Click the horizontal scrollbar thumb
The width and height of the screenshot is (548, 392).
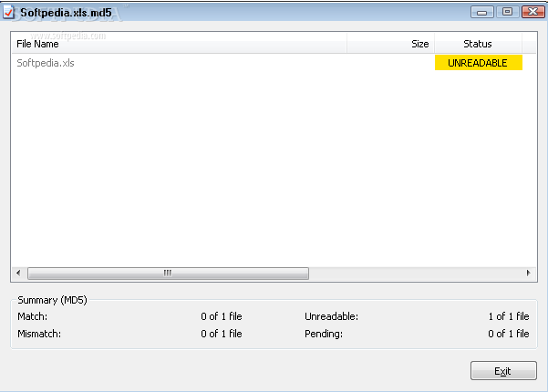coord(168,273)
